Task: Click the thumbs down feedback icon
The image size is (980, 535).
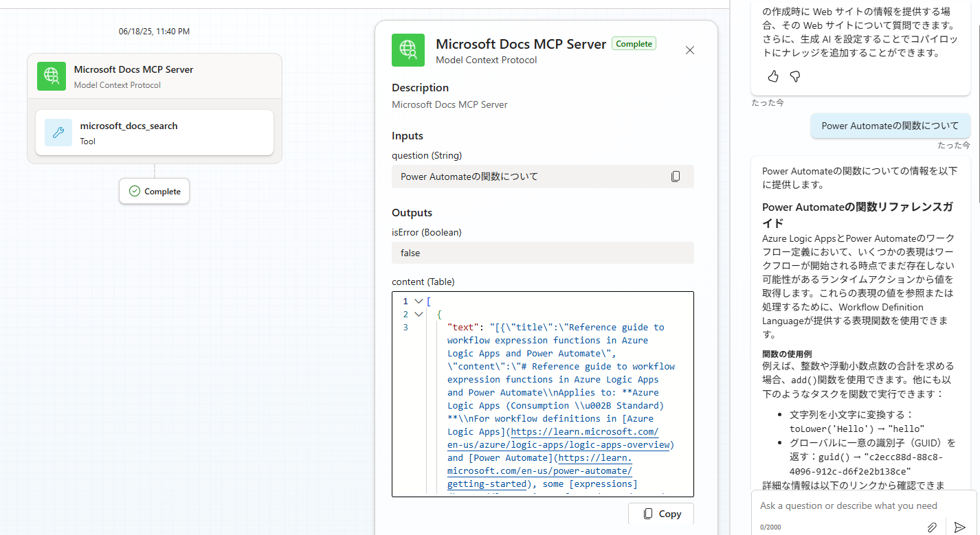Action: 795,76
